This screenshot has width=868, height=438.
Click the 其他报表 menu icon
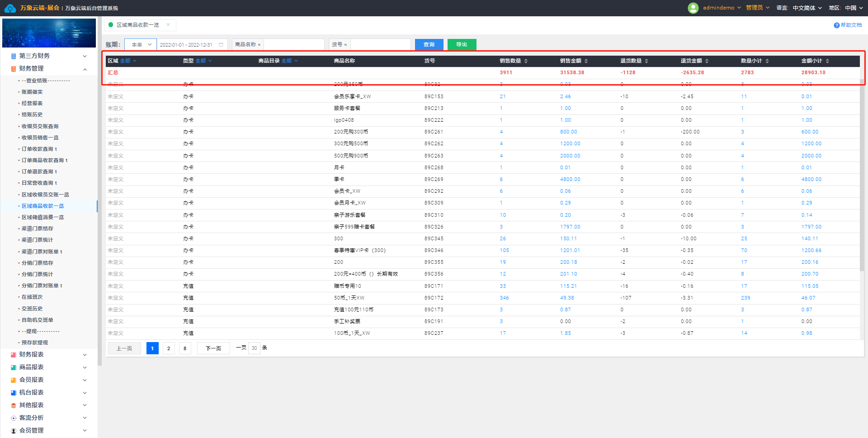pos(14,405)
